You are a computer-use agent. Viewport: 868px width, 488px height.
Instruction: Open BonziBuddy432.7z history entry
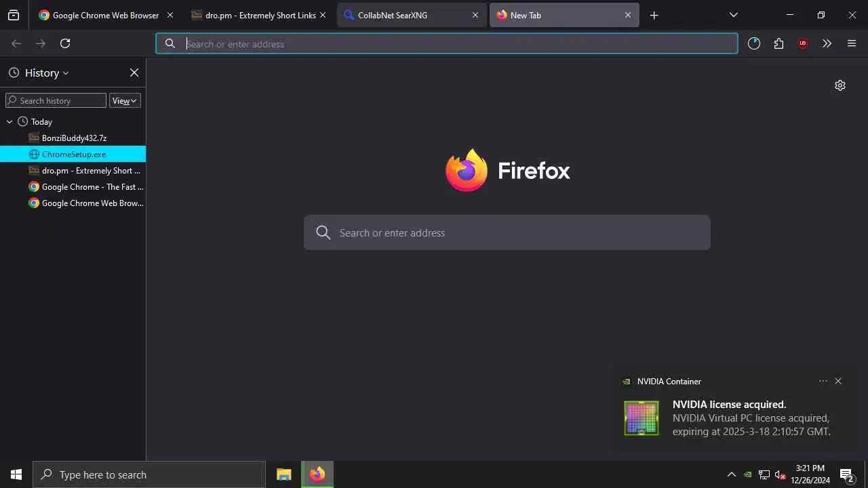(x=73, y=138)
